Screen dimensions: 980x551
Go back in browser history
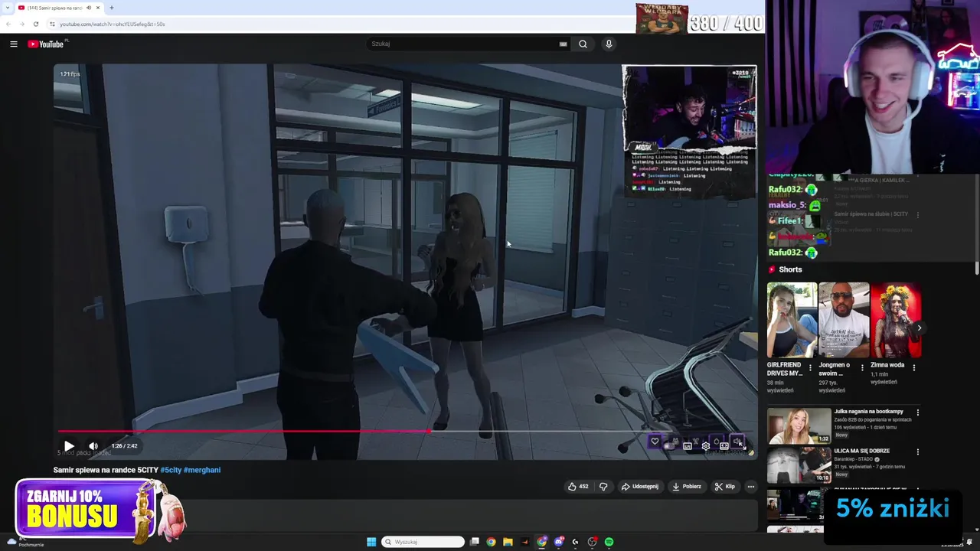pos(9,24)
